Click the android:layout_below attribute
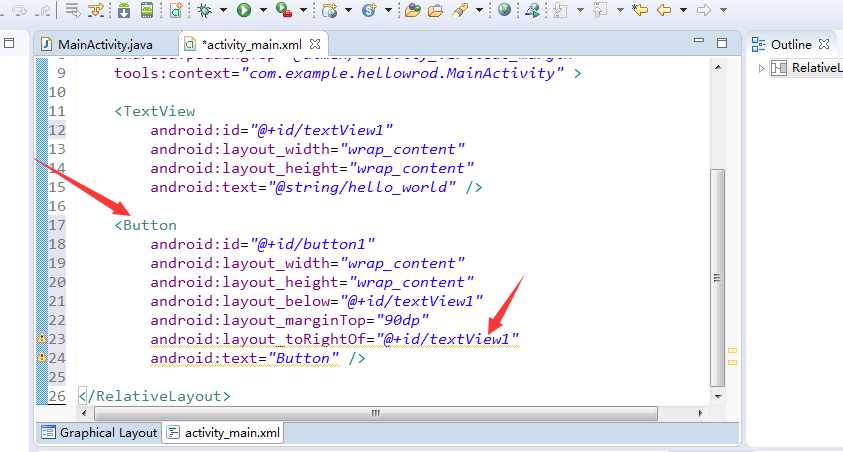This screenshot has width=843, height=452. pyautogui.click(x=240, y=302)
